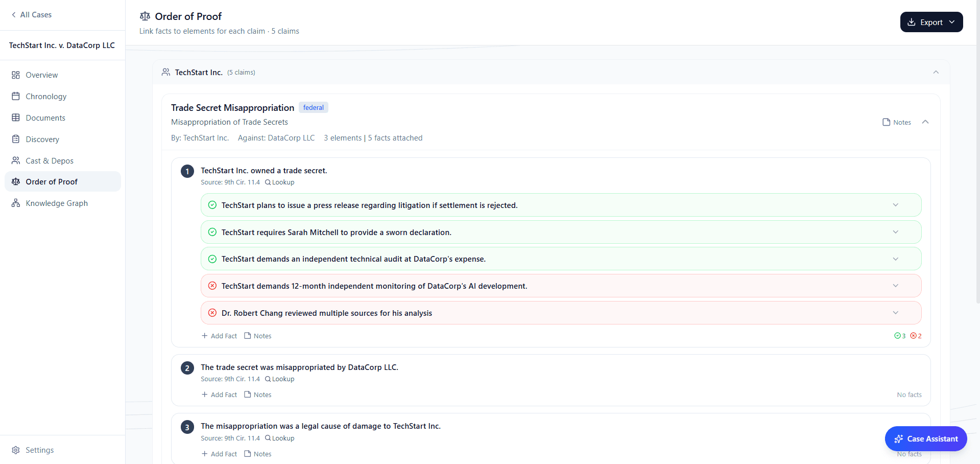Go to Overview in sidebar

click(x=42, y=75)
